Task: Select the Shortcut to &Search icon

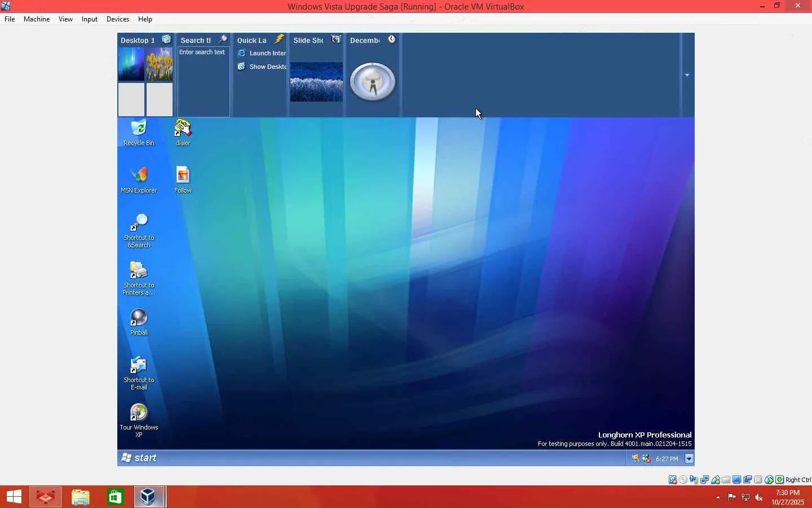Action: point(139,231)
